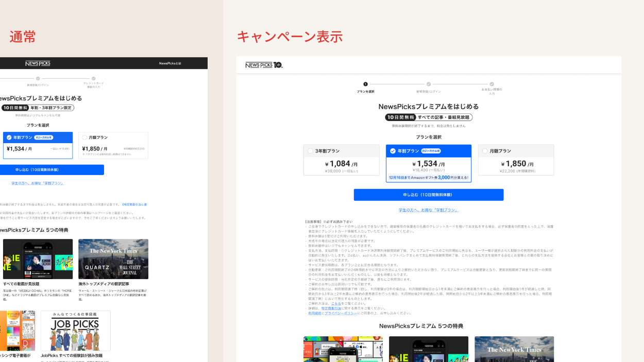Click the 新規登録/ログイン step checkmark in campaign view
644x362 pixels.
(429, 84)
